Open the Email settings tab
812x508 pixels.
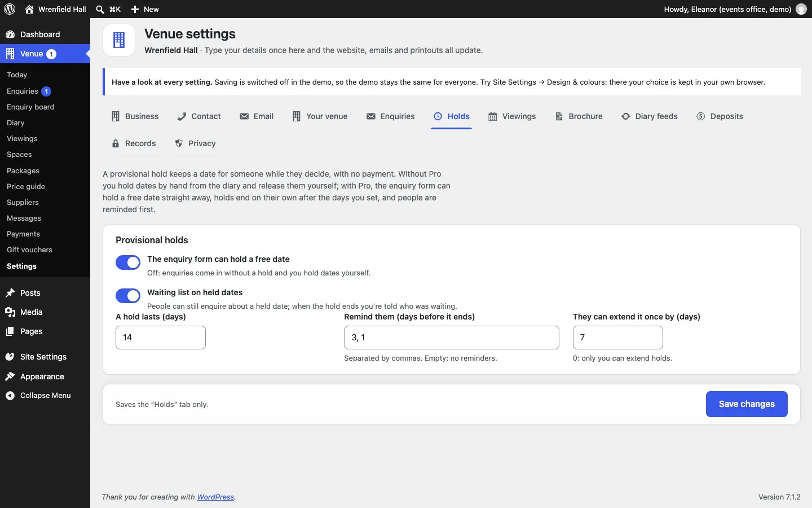point(257,116)
